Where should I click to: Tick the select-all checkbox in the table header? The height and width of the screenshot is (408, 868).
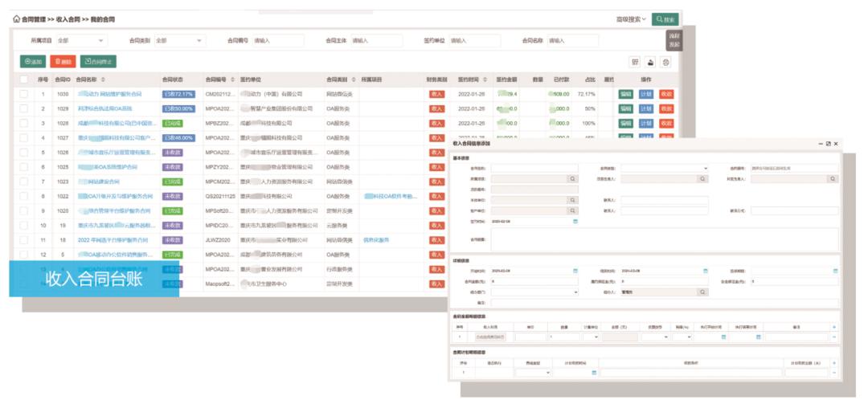click(x=24, y=80)
